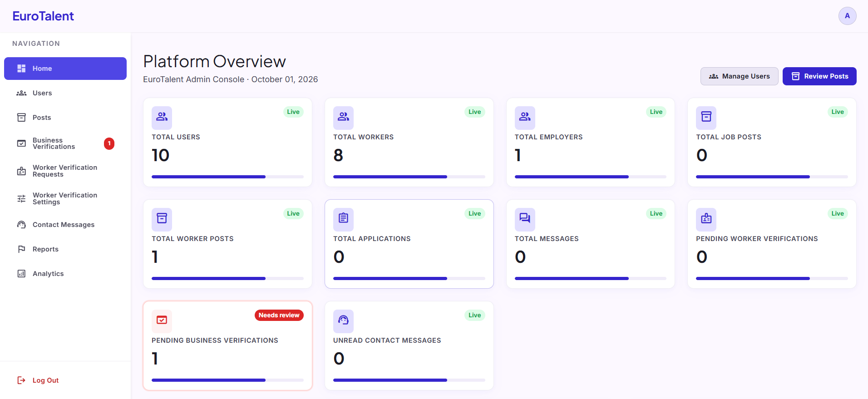Viewport: 868px width, 399px height.
Task: Click the Unread Contact Messages headset icon
Action: pos(343,321)
